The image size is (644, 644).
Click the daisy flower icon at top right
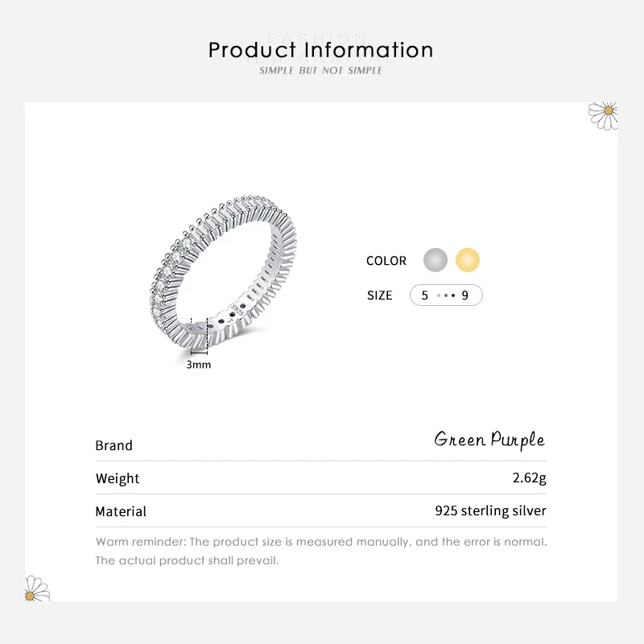click(x=604, y=114)
